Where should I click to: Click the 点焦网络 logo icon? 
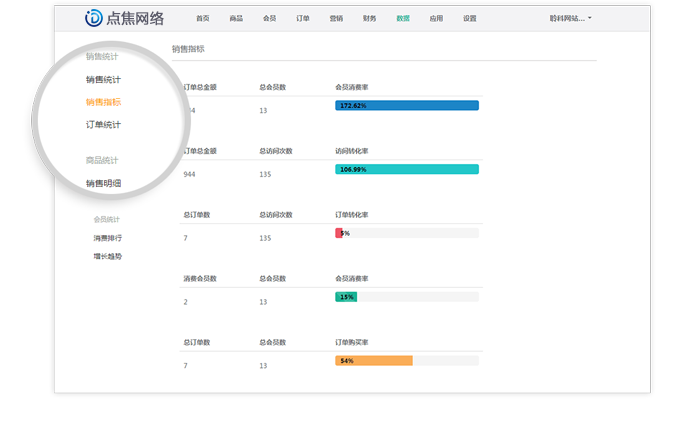click(94, 18)
